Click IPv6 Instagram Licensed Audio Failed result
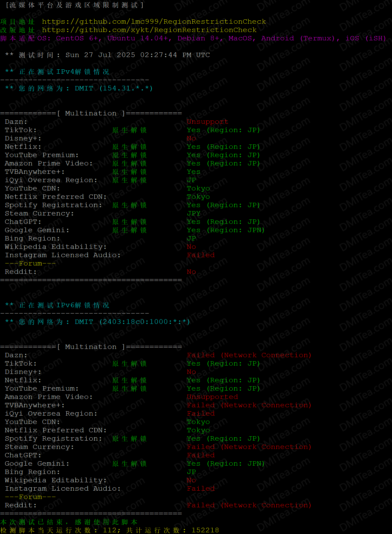This screenshot has width=392, height=534. [x=201, y=489]
